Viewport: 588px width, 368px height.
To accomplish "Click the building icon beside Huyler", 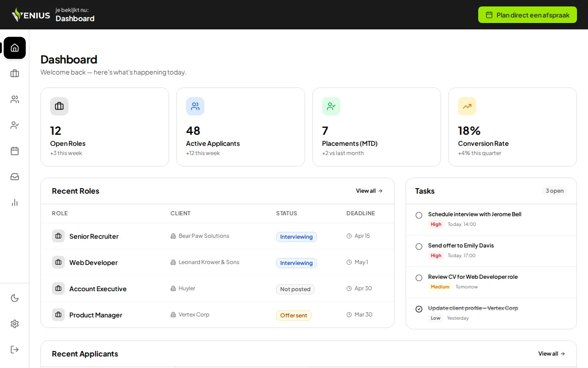I will pos(173,288).
